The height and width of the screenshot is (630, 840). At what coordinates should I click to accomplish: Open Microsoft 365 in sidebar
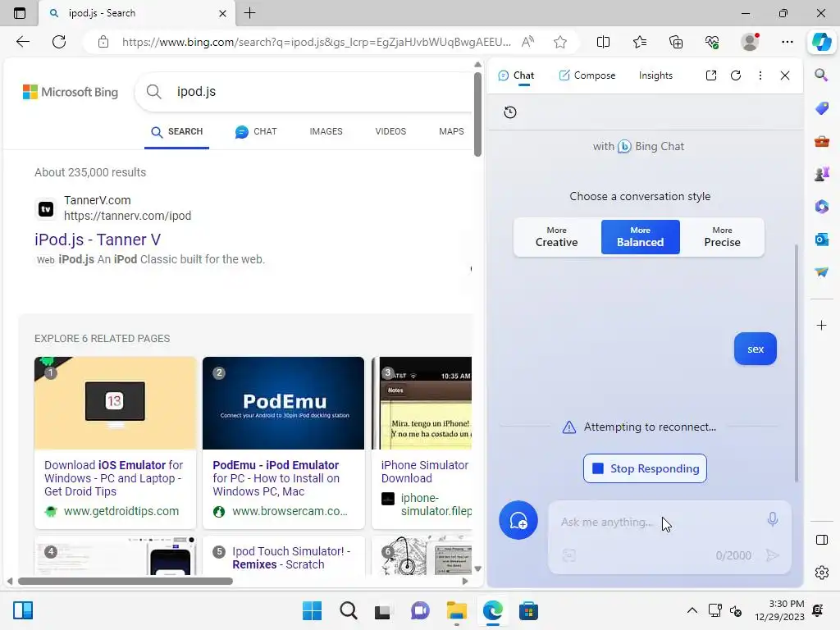pyautogui.click(x=821, y=206)
